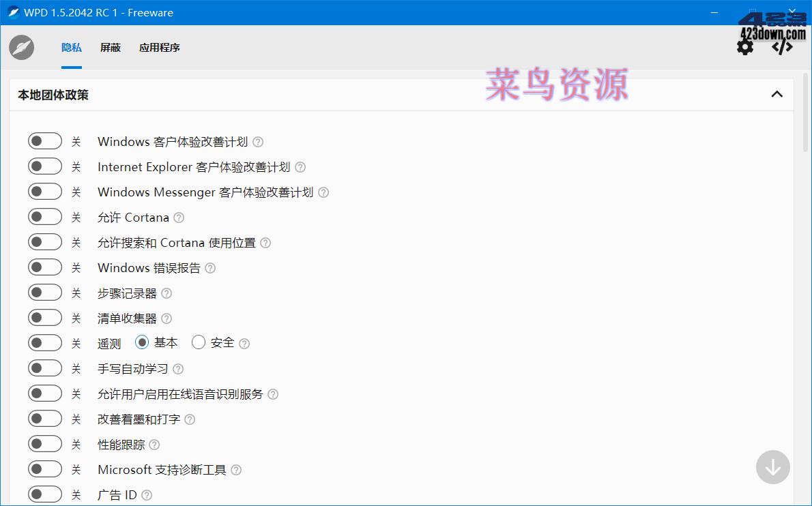Open help tooltip for Windows 客户体验改善计划

[x=257, y=142]
